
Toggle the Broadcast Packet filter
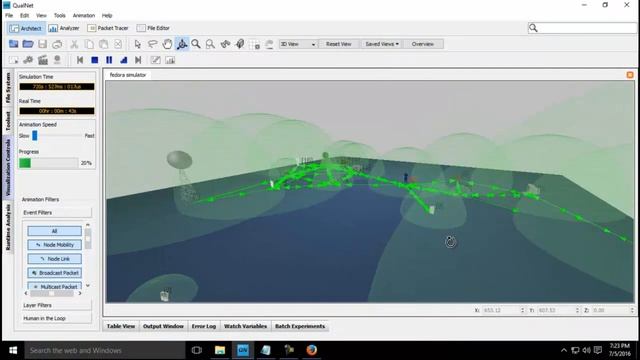54,273
